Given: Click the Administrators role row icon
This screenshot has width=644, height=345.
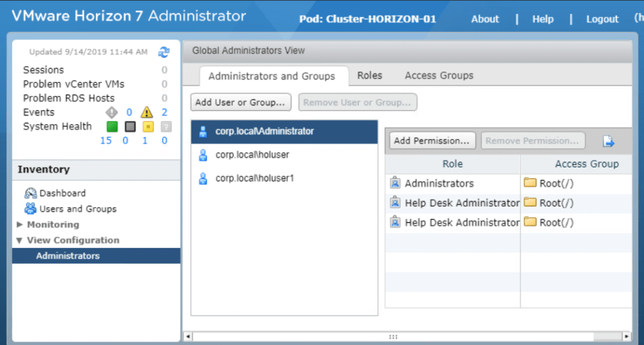Looking at the screenshot, I should [395, 184].
